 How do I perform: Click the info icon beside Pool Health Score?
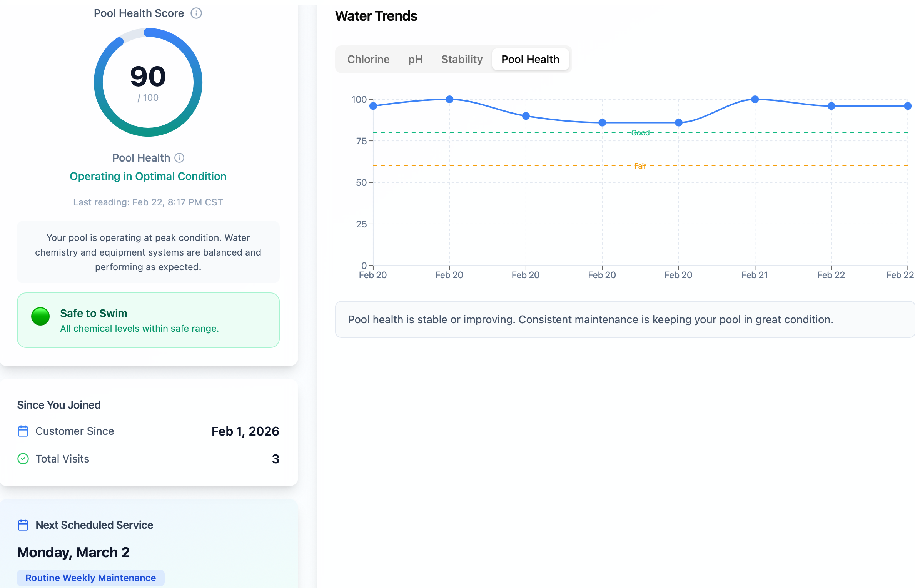(x=196, y=13)
